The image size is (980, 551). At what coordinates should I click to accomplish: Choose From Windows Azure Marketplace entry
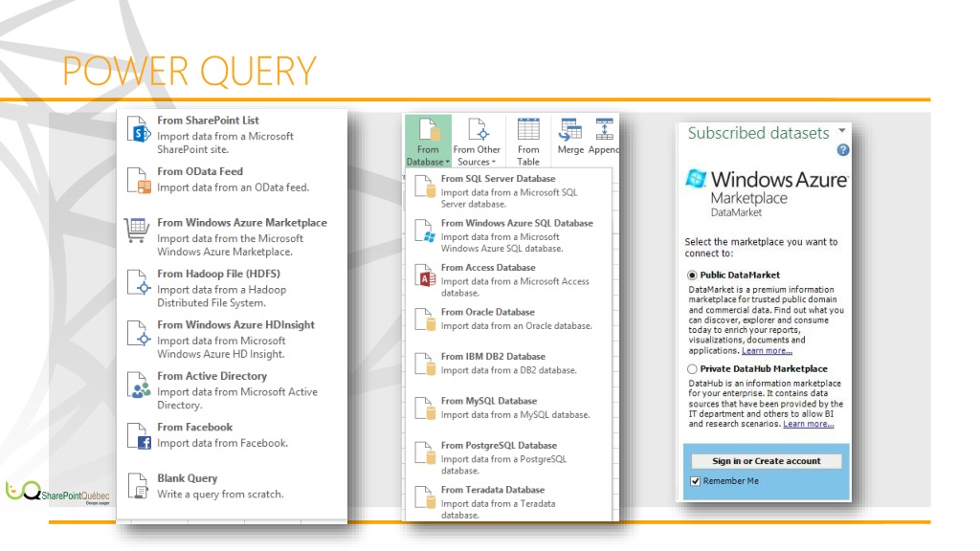[x=232, y=236]
